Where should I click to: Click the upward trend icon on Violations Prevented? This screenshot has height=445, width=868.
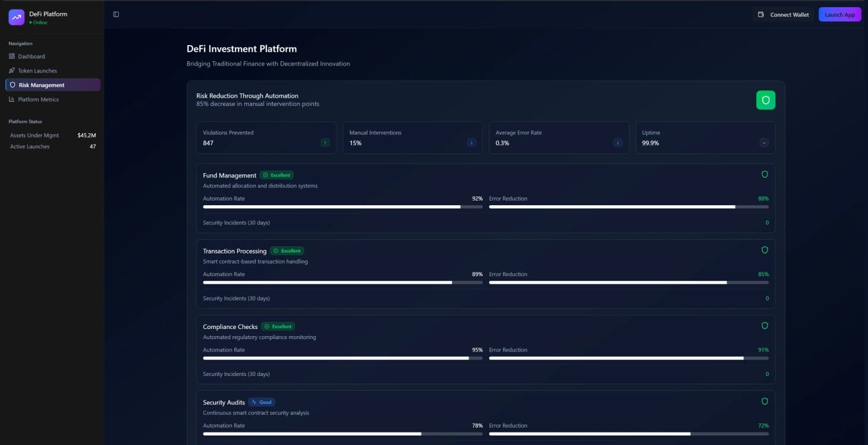(x=325, y=143)
